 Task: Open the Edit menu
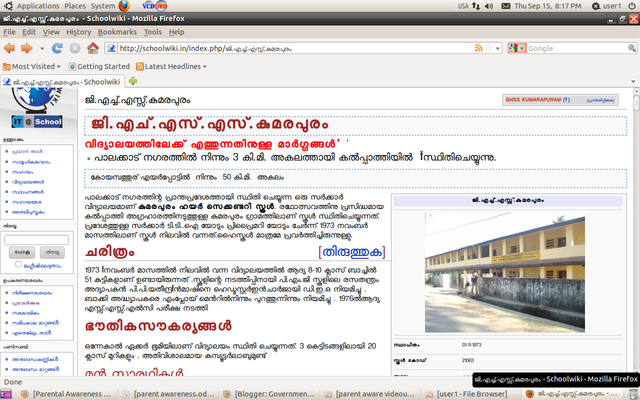pos(29,32)
